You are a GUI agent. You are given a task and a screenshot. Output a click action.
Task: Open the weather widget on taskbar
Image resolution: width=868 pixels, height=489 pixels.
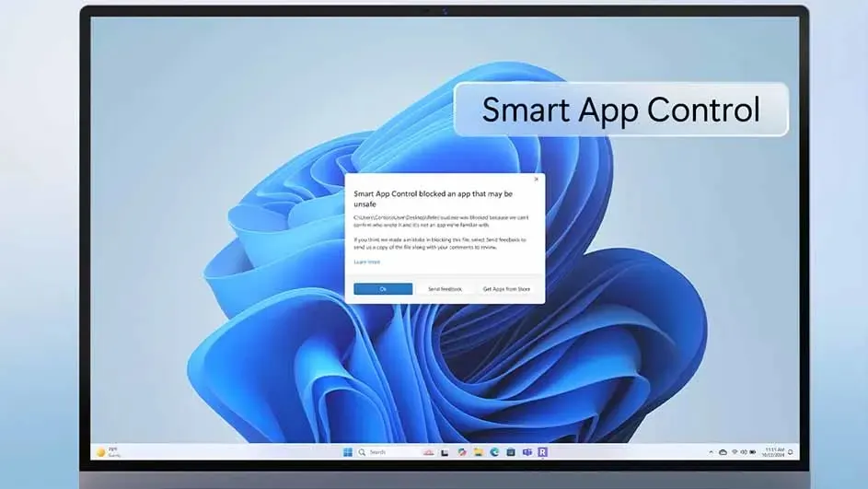coord(107,451)
